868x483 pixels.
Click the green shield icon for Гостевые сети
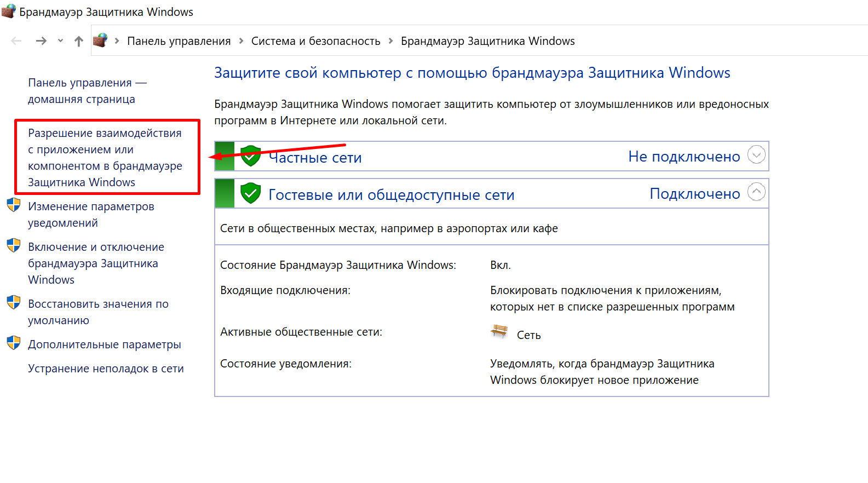tap(251, 193)
